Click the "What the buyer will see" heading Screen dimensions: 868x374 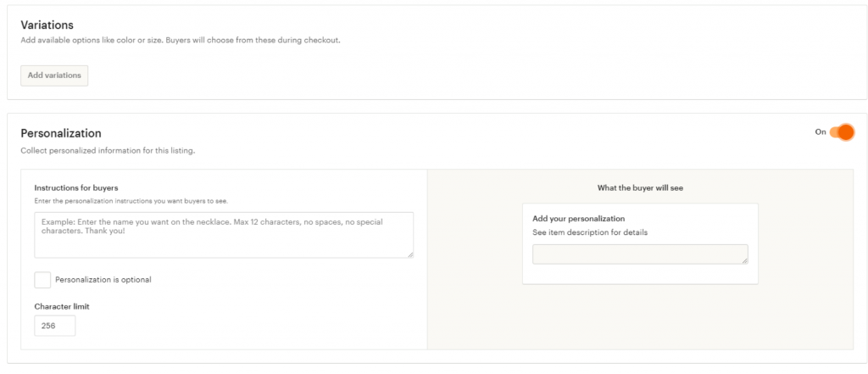(640, 188)
